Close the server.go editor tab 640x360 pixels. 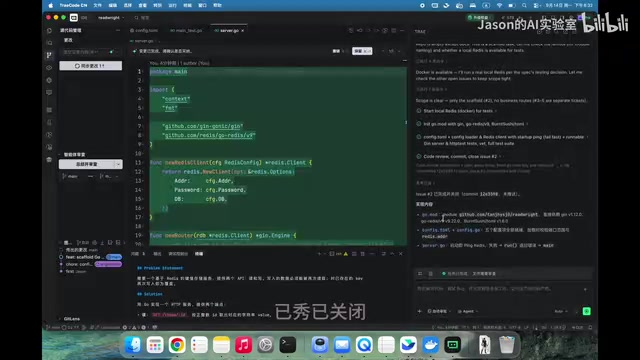click(242, 31)
